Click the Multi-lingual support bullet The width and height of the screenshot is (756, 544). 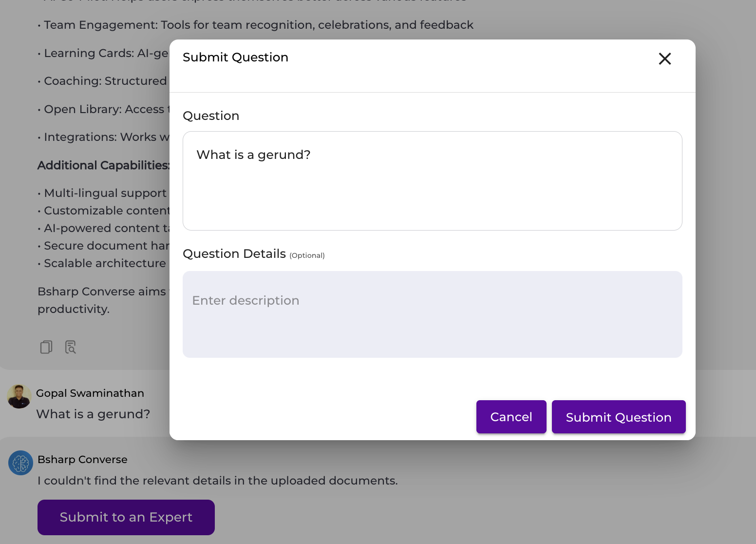[103, 193]
